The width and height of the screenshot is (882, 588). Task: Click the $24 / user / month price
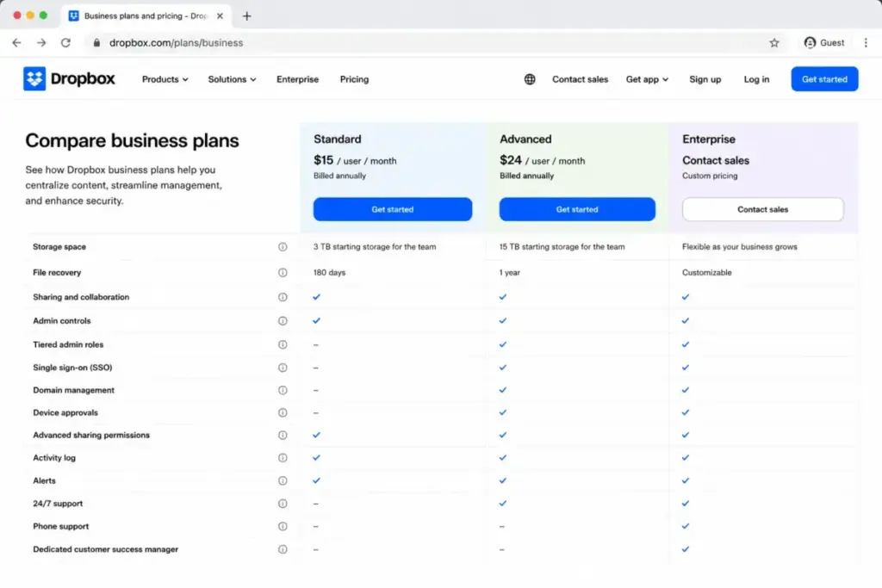coord(543,160)
